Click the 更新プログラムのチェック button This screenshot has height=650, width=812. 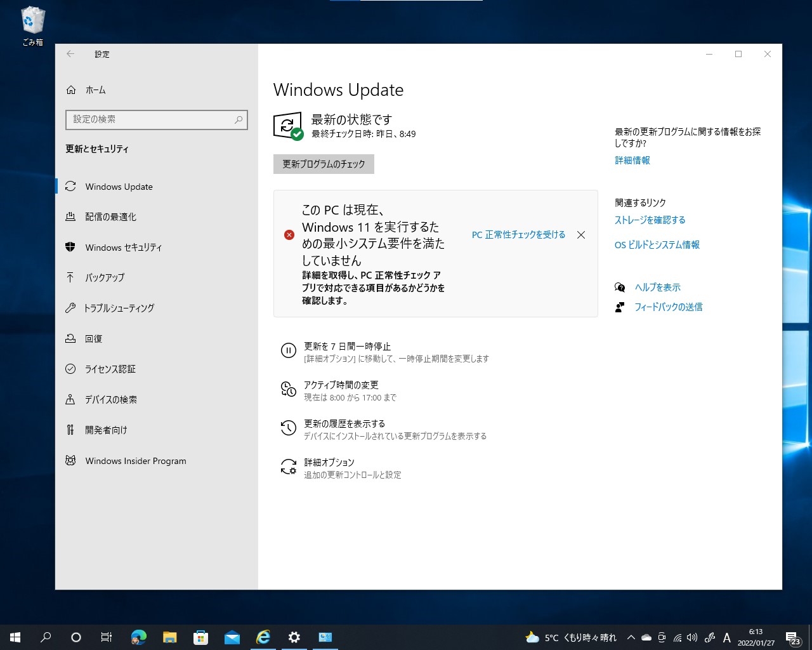(323, 164)
